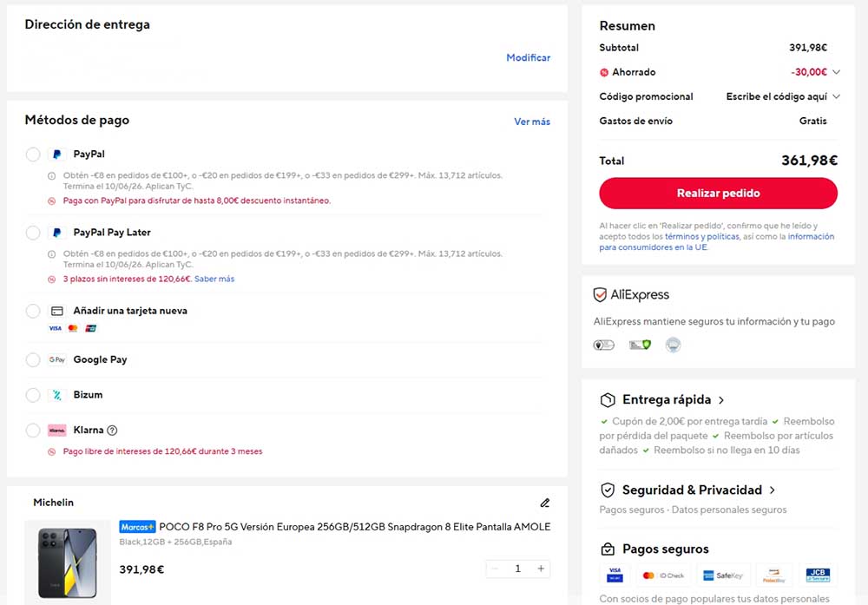Image resolution: width=868 pixels, height=605 pixels.
Task: Click the Mastercard ID Check badge
Action: coord(663,575)
